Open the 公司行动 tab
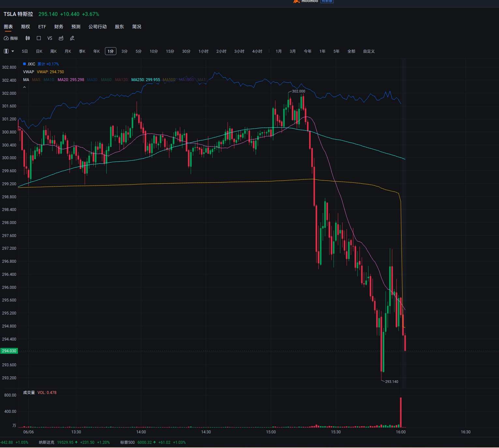499x448 pixels. point(98,27)
